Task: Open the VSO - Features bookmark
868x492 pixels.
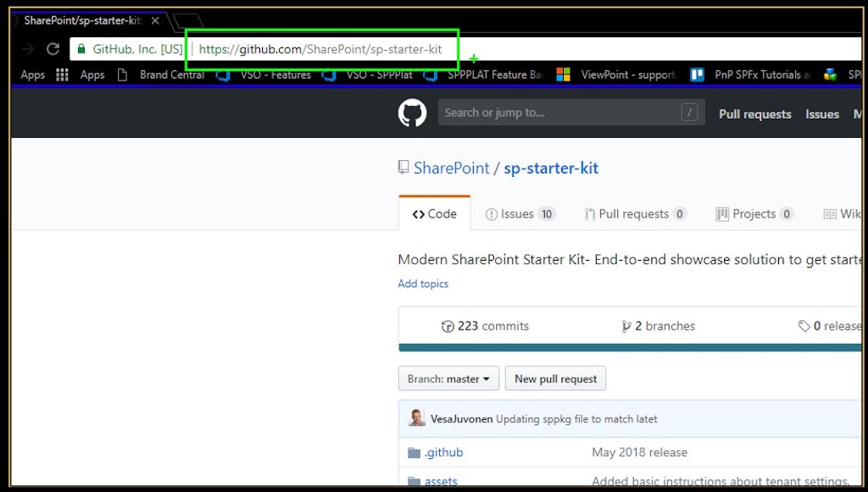Action: click(264, 75)
